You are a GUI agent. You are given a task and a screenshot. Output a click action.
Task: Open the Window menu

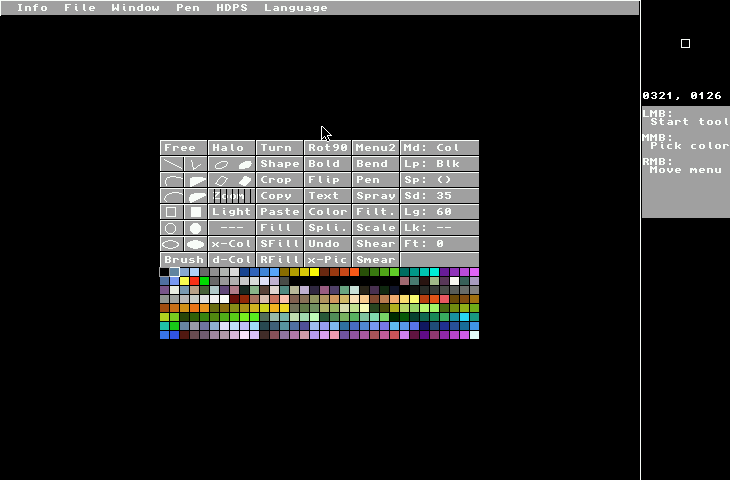coord(135,7)
